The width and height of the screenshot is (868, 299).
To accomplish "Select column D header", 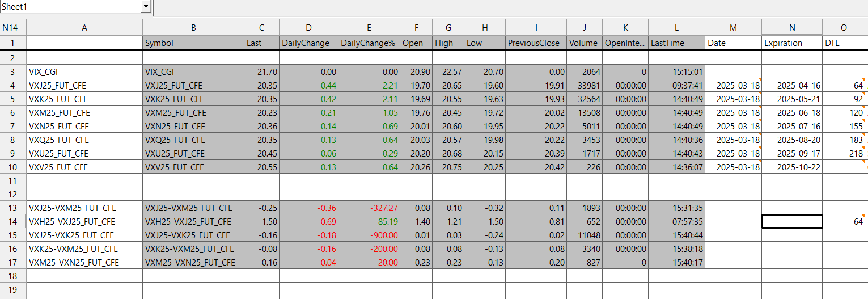I will click(x=309, y=27).
